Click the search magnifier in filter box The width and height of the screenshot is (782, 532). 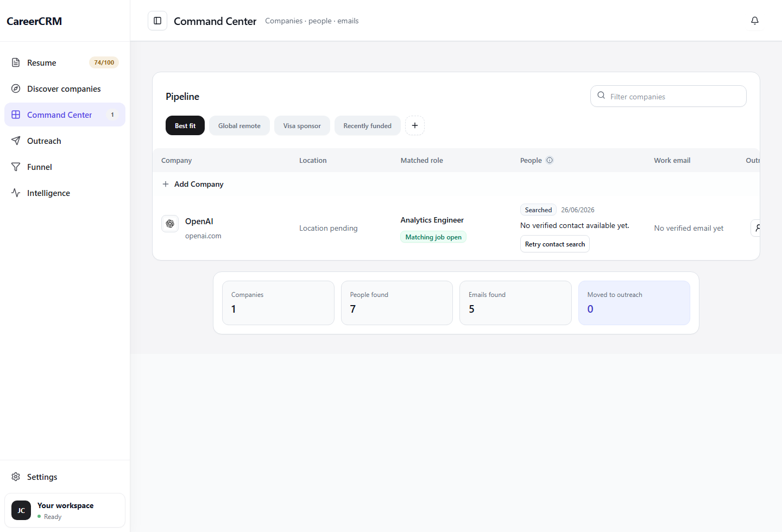[x=601, y=96]
